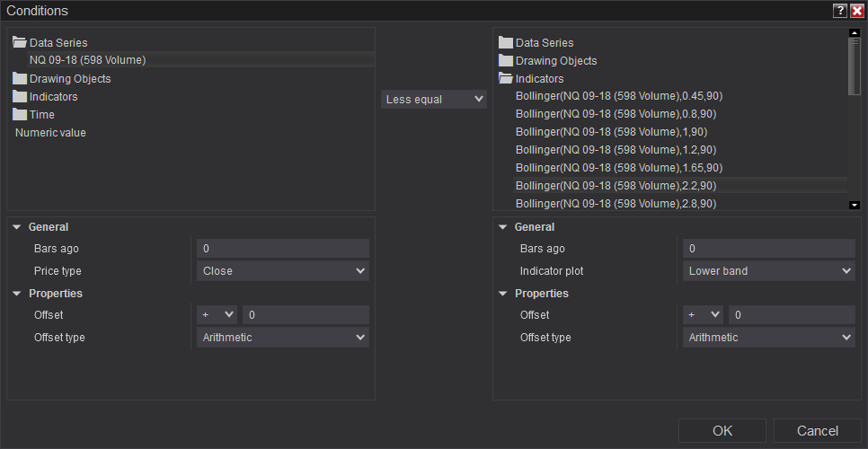Click the open Indicators folder icon in right panel
Screen dimensions: 868x449
tap(506, 78)
